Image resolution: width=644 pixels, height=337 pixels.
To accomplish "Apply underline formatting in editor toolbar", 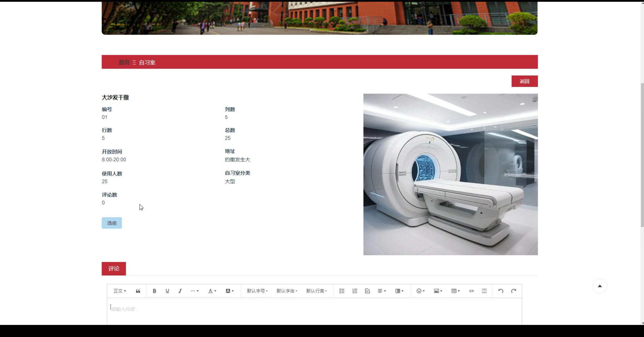I will coord(167,291).
